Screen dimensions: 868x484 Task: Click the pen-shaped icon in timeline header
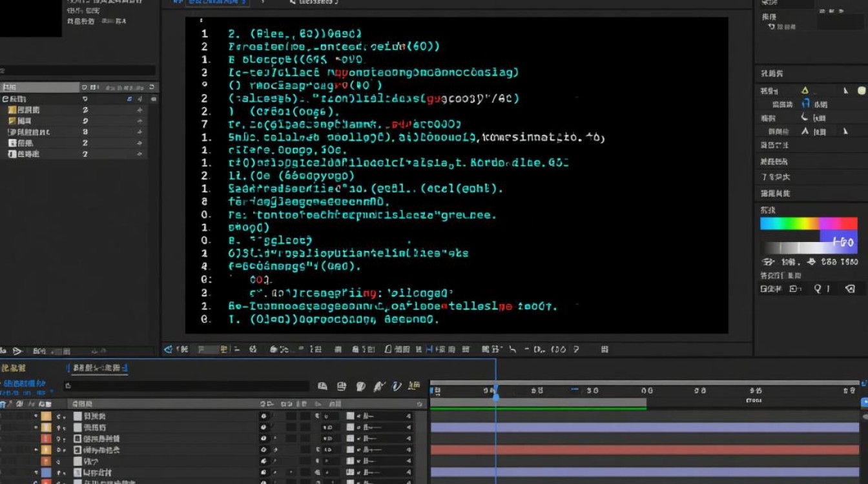[x=380, y=386]
